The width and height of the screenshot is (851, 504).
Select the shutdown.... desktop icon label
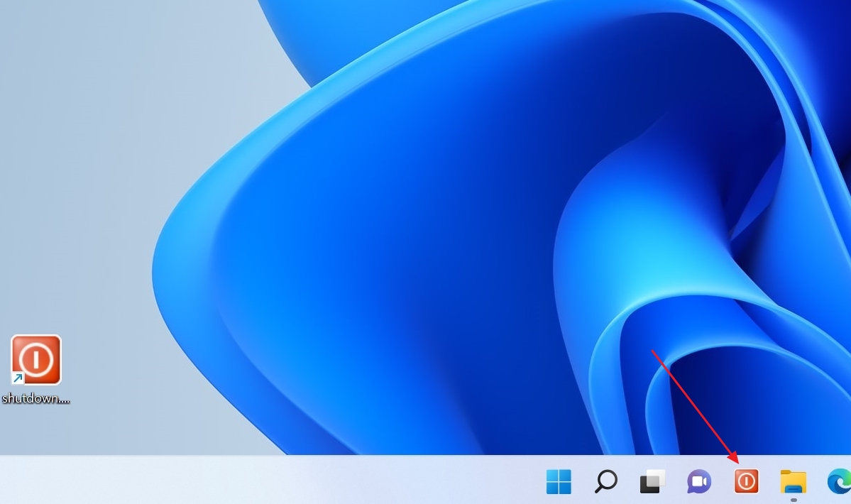click(35, 398)
